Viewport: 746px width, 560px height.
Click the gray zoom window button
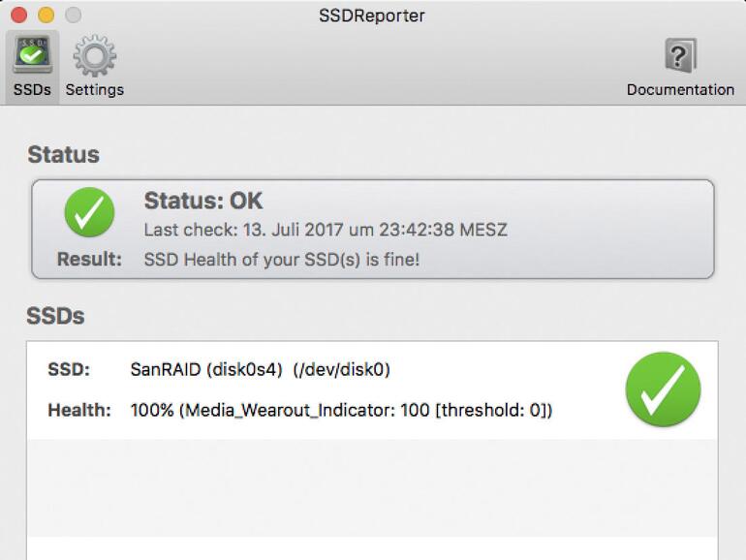click(73, 16)
